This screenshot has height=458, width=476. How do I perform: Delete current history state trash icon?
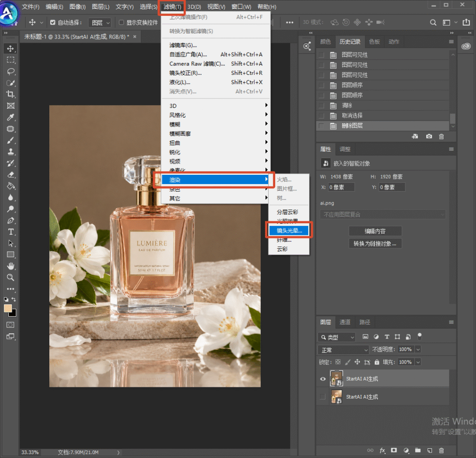coord(442,136)
